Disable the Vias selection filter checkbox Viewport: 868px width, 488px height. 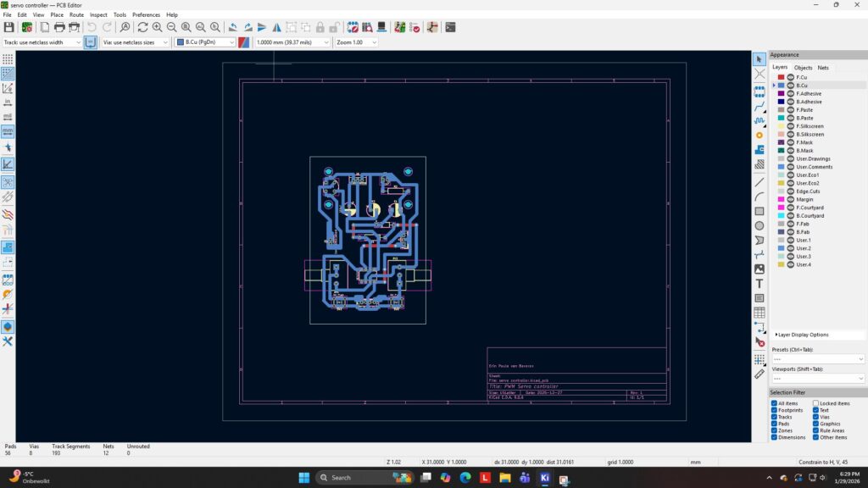(816, 417)
